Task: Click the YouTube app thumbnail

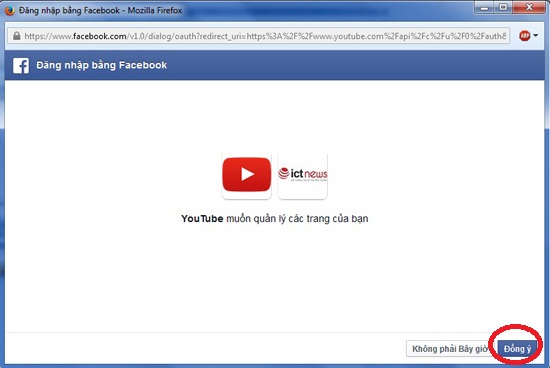Action: click(x=247, y=175)
